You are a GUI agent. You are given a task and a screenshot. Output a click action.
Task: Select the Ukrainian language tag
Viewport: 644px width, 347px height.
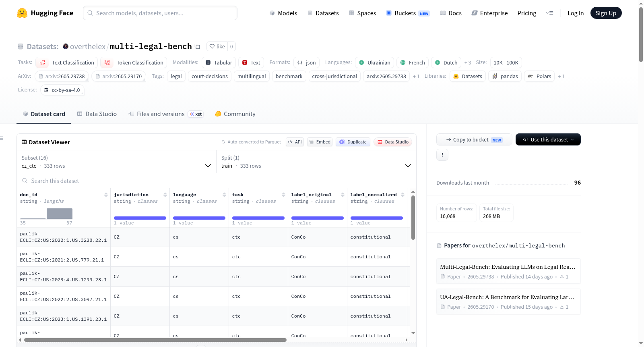[374, 62]
